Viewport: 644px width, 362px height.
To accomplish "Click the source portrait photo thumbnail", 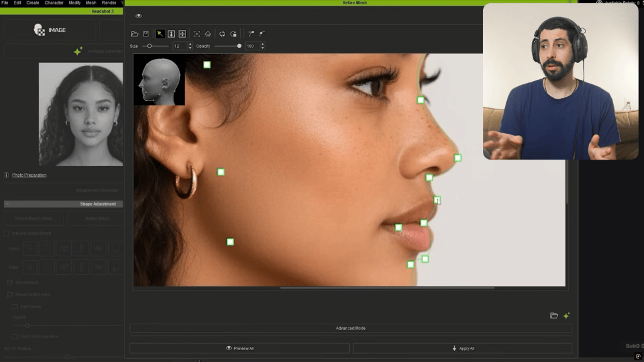I will 81,114.
